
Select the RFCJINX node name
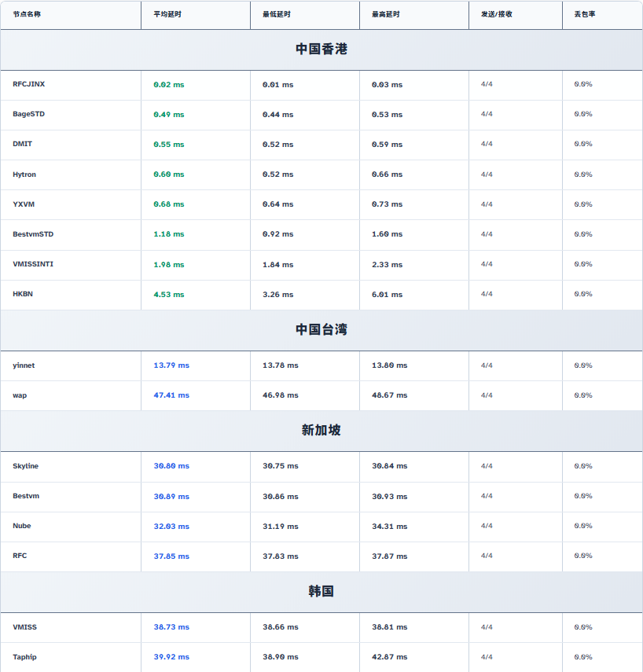click(x=29, y=84)
